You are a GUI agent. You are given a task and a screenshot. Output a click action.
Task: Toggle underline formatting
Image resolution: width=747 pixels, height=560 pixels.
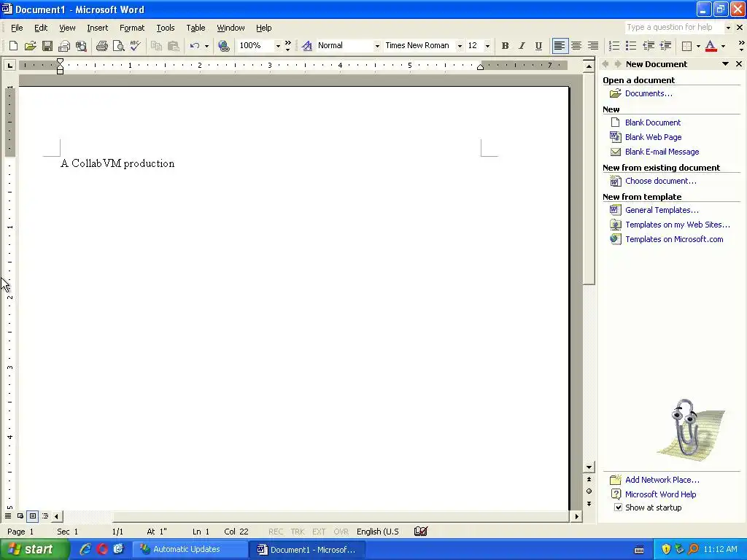(x=538, y=46)
